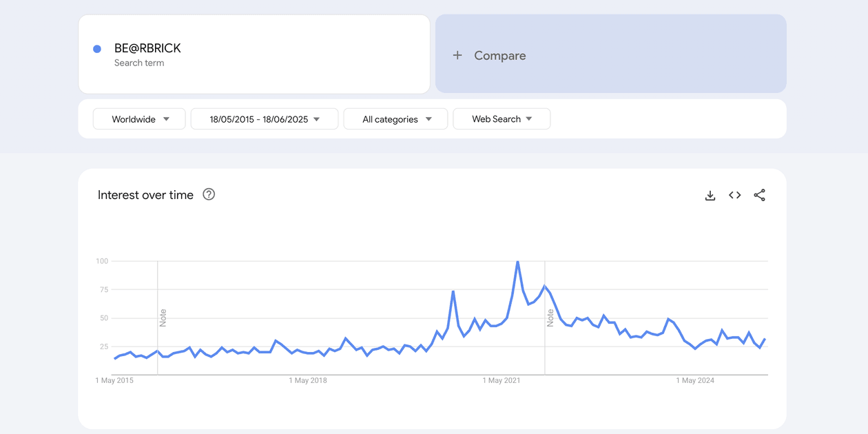Click the first Note marker near 2016

click(x=163, y=318)
